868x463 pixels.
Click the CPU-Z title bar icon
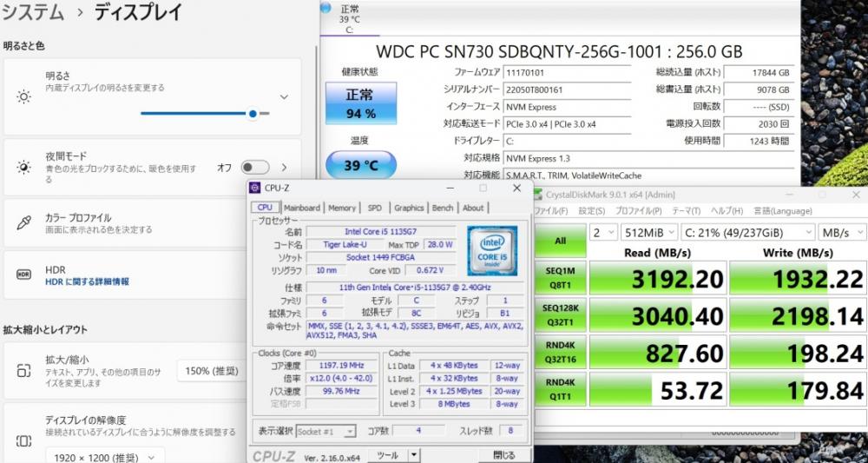pyautogui.click(x=254, y=188)
